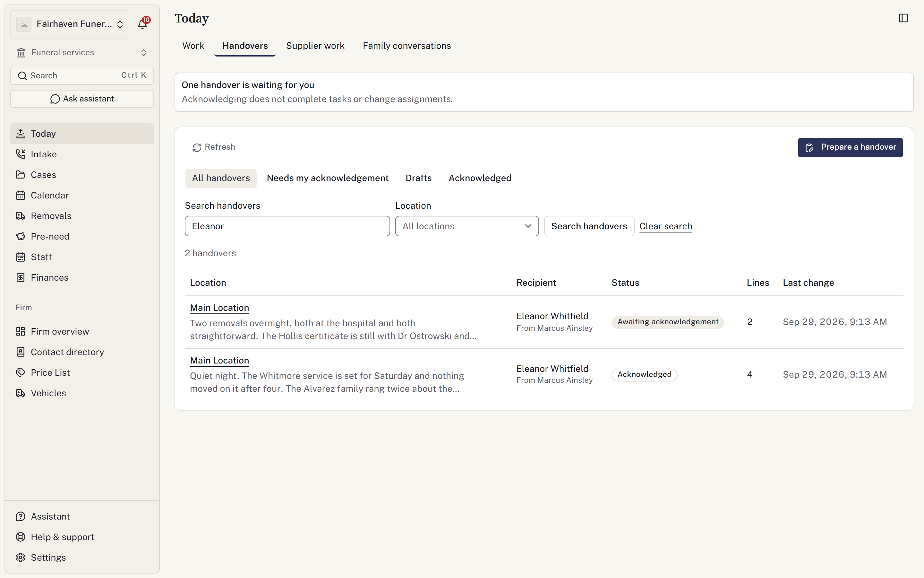The image size is (924, 578).
Task: Focus the Search handovers field containing Eleanor
Action: [287, 226]
